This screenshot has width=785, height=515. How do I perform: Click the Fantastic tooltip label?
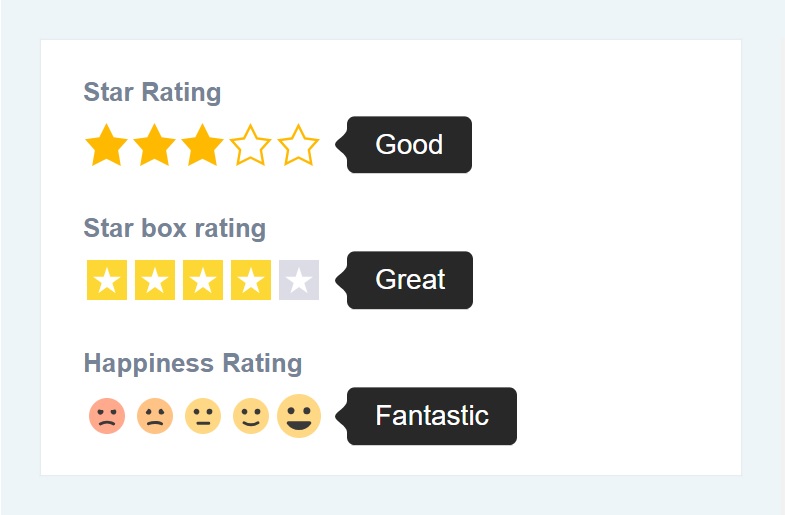432,416
